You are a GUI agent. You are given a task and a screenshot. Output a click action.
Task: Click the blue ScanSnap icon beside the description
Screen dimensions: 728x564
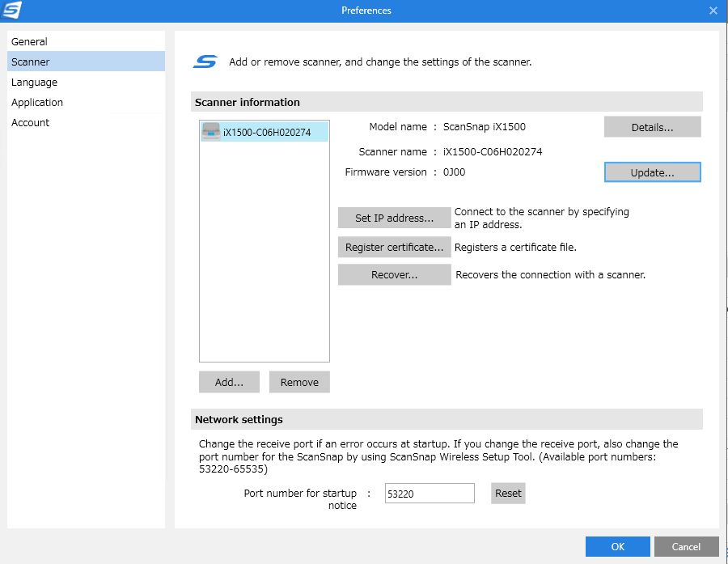(205, 62)
